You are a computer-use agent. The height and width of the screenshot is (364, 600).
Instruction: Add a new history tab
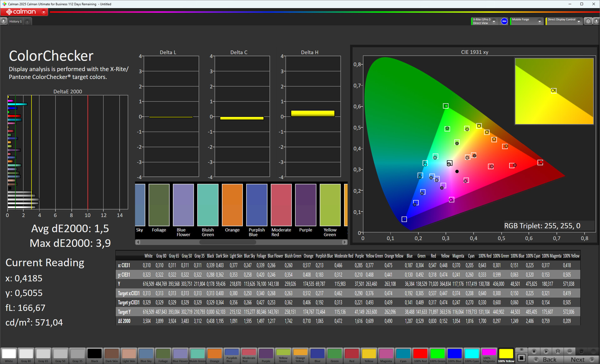(x=27, y=22)
